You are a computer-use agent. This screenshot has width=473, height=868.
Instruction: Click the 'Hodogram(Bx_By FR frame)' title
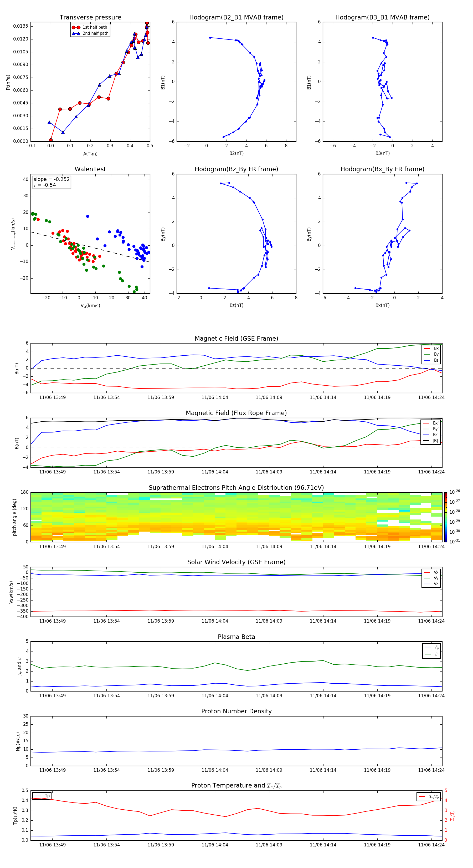pyautogui.click(x=382, y=169)
